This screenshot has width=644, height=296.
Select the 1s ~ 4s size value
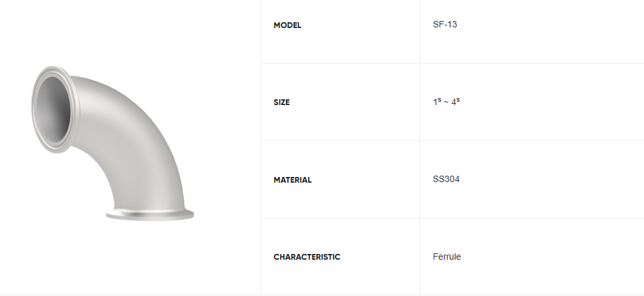446,102
